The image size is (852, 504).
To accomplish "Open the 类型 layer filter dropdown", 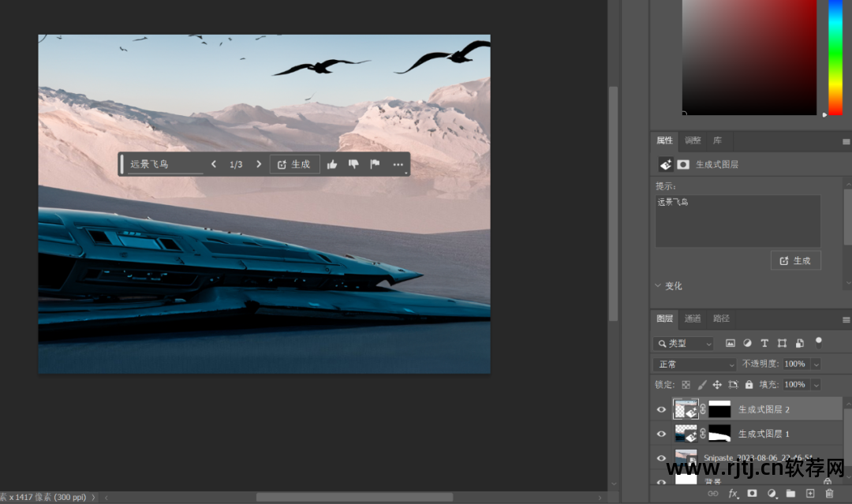I will point(683,343).
